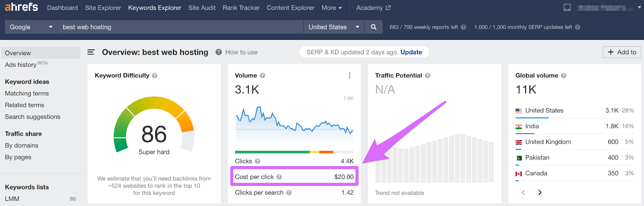Open the help icon beside Volume
644x206 pixels.
(x=262, y=76)
